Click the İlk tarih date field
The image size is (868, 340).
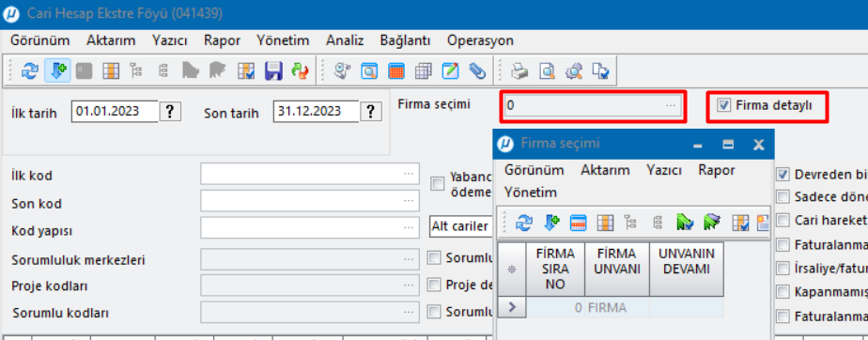116,112
